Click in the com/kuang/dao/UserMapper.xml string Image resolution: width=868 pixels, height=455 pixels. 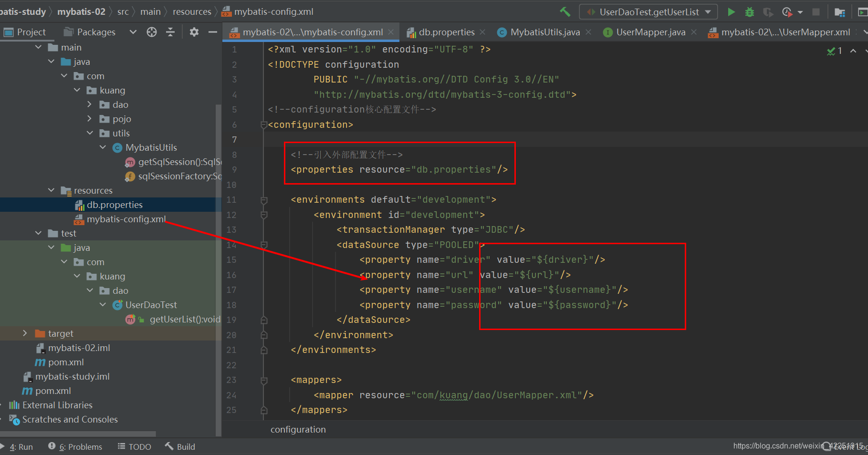coord(496,395)
